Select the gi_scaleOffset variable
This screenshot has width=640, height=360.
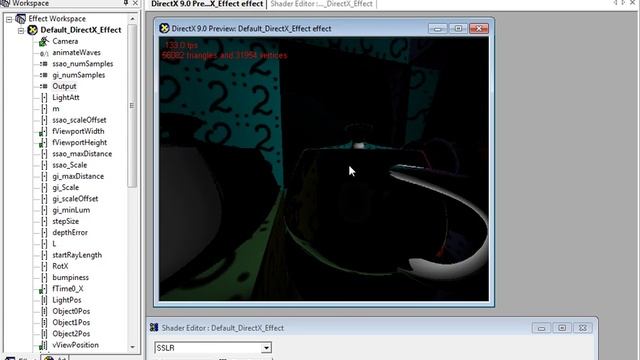[x=75, y=199]
